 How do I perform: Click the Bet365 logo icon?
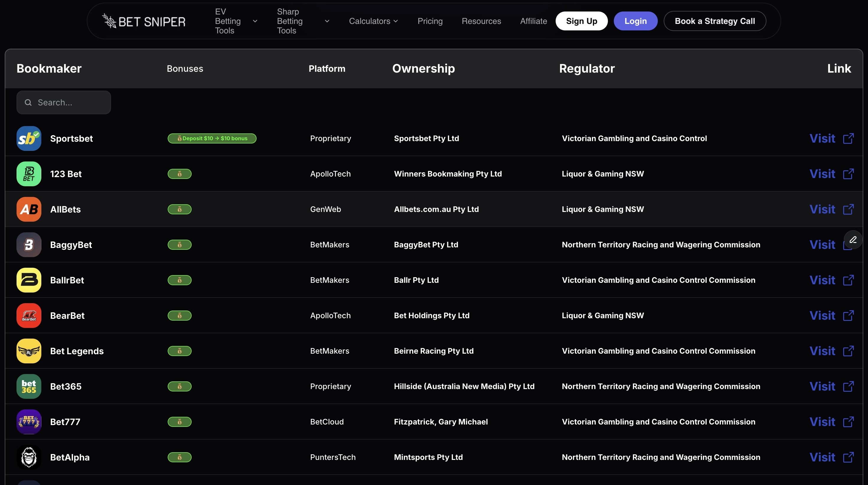click(x=29, y=386)
